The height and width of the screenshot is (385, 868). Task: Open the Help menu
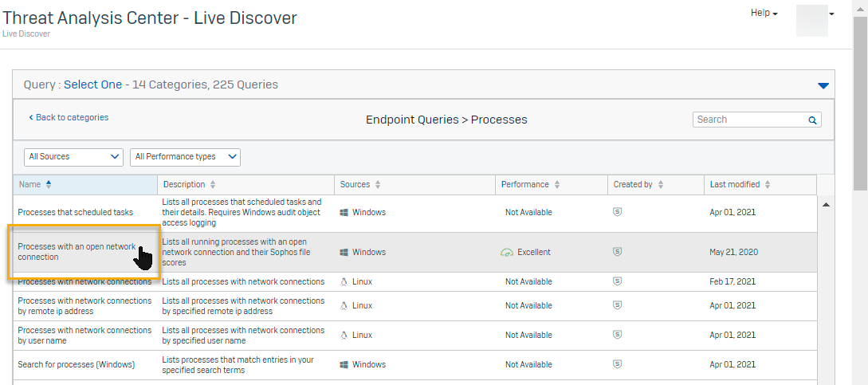coord(764,14)
